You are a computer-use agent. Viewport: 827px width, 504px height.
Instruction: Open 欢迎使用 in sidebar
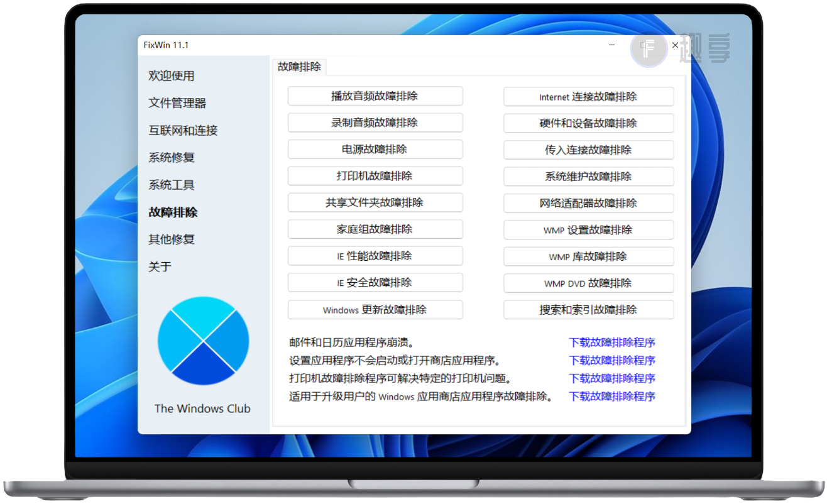[172, 76]
